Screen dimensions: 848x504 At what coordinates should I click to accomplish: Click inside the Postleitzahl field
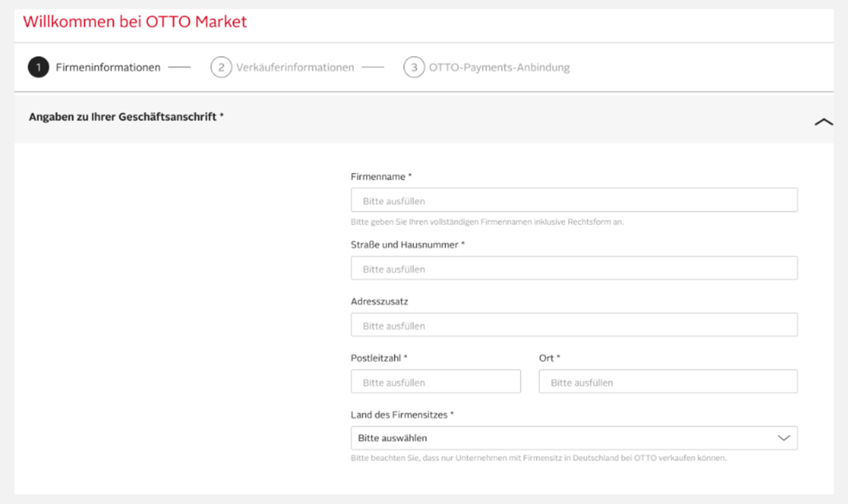435,381
